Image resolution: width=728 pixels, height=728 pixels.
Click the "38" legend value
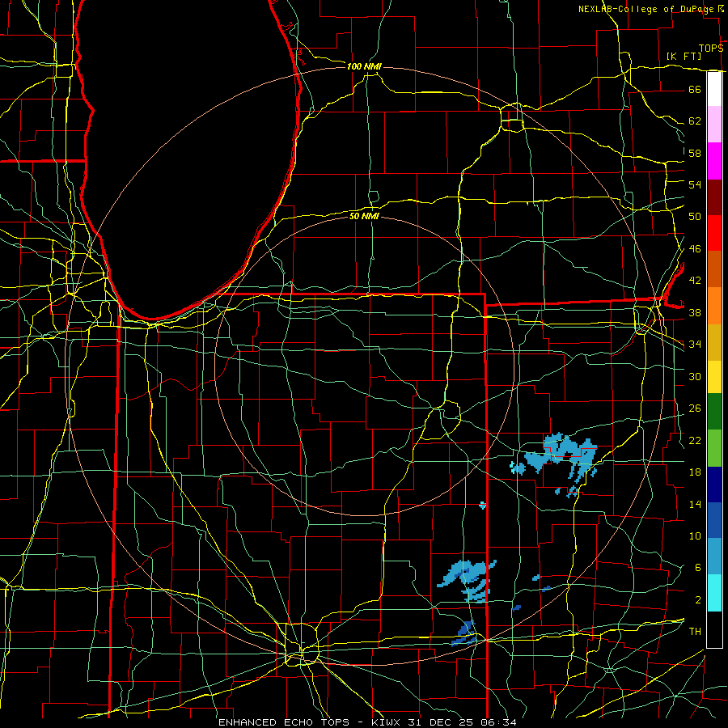(695, 313)
